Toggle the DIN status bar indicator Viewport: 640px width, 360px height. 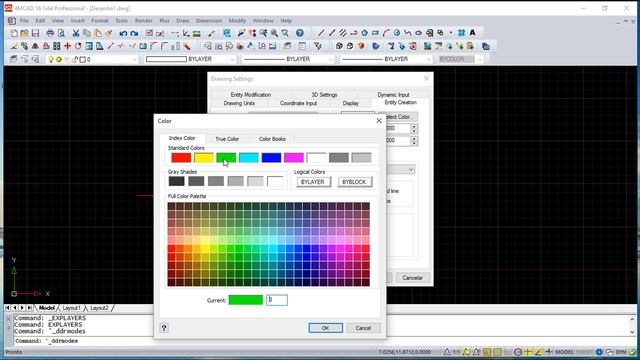[x=621, y=352]
